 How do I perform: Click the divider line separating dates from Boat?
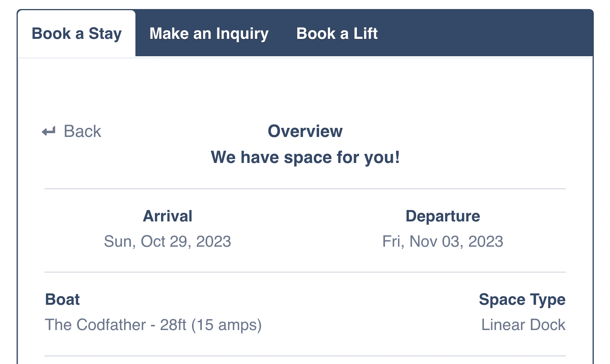pyautogui.click(x=305, y=272)
